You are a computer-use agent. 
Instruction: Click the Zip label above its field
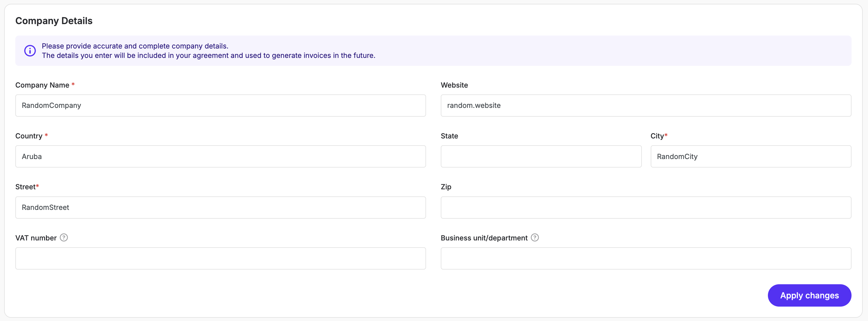tap(446, 187)
